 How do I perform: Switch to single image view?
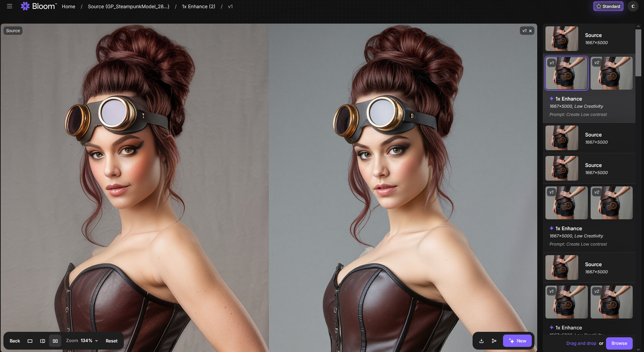tap(30, 341)
